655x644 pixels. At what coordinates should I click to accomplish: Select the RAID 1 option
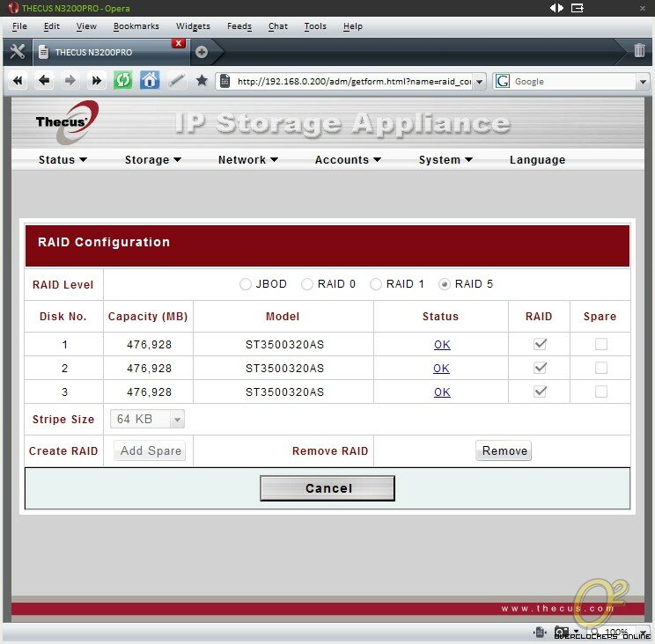tap(376, 284)
